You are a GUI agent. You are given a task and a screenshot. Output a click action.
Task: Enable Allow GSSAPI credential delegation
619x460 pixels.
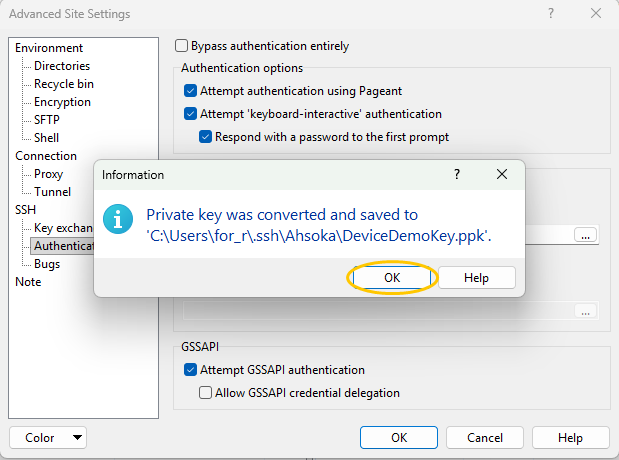(205, 392)
